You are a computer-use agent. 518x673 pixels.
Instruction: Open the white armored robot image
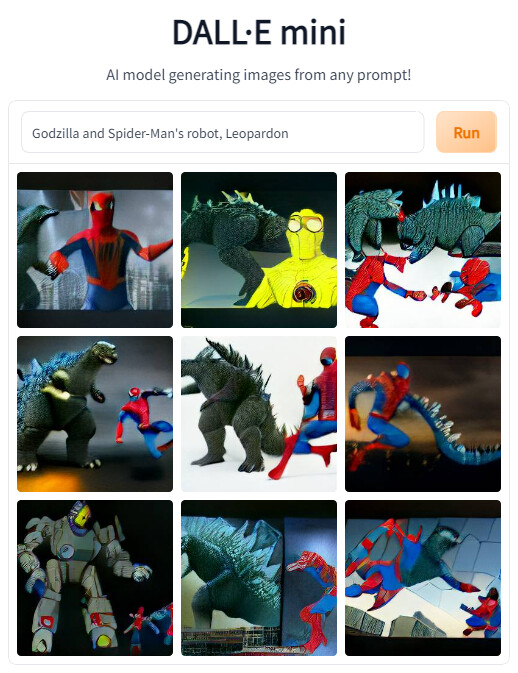point(95,578)
